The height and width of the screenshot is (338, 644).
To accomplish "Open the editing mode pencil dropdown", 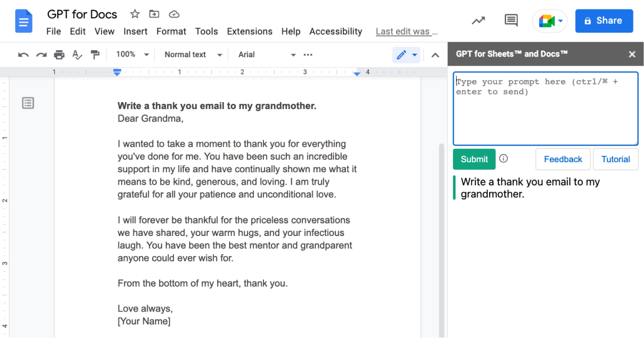I will point(407,55).
